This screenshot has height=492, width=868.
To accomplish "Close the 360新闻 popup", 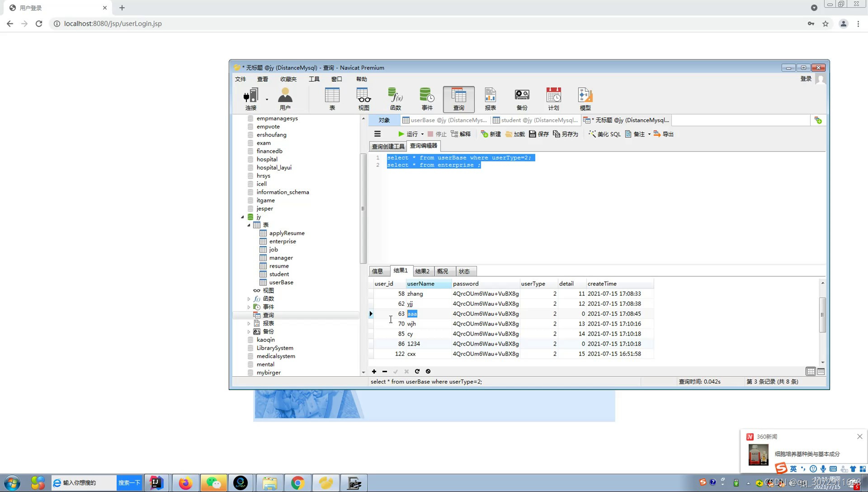I will [x=859, y=436].
